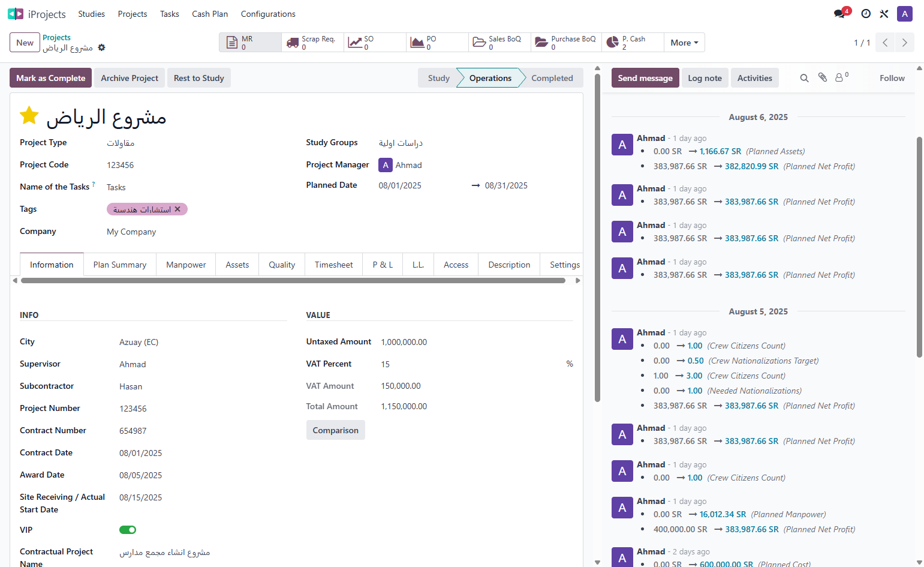Screen dimensions: 924x567
Task: Open the MR smart button
Action: click(250, 42)
